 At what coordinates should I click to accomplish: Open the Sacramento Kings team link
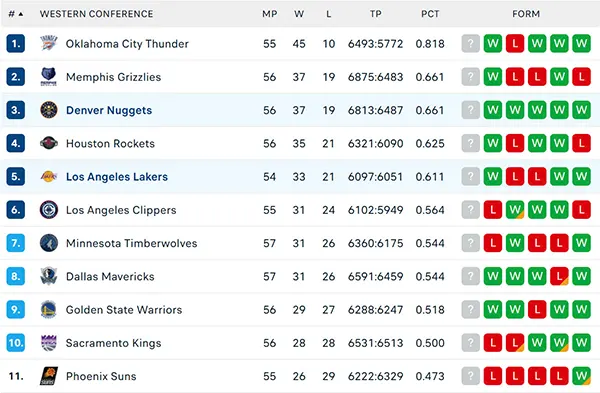113,343
